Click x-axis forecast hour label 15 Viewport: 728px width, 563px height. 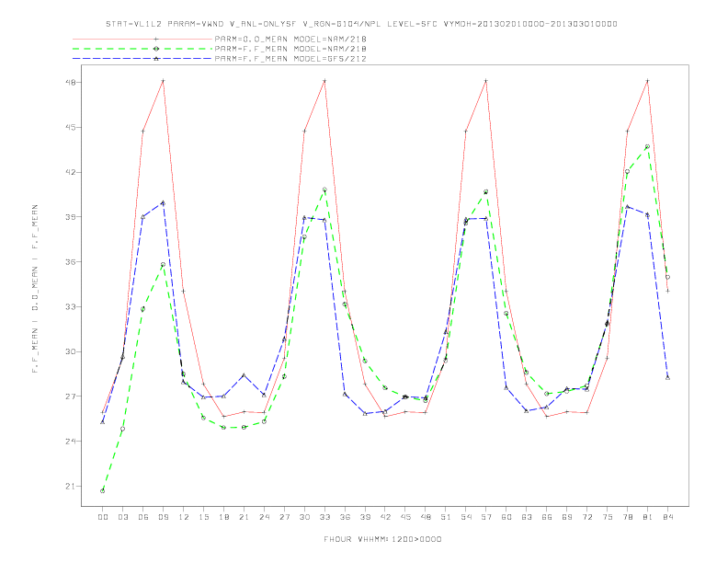click(203, 517)
